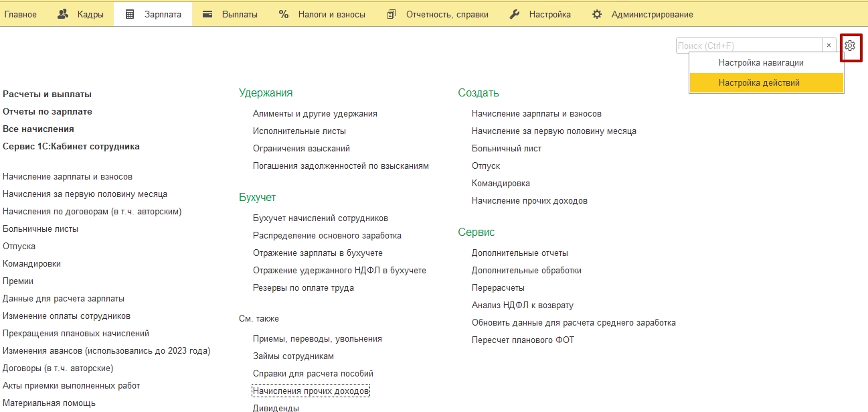868x412 pixels.
Task: Create a Командировка document
Action: click(x=501, y=184)
